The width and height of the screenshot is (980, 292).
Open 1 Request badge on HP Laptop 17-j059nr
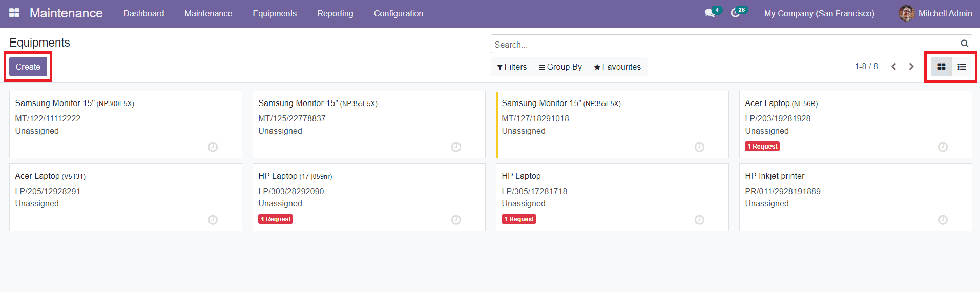276,219
